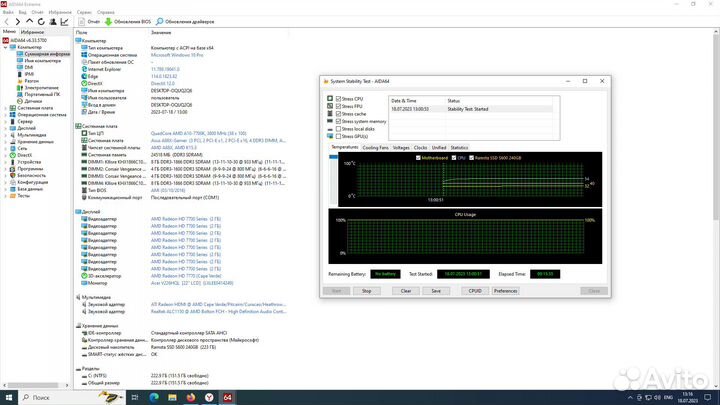Collapse the Компьютер tree node

[6, 47]
